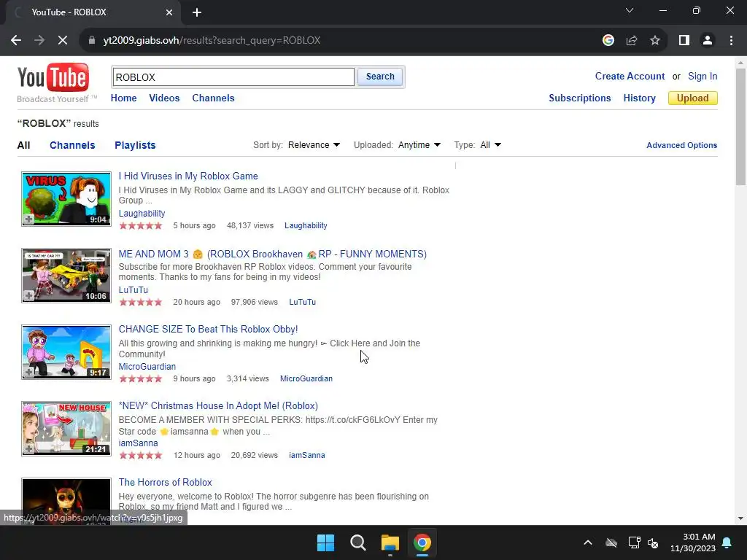Click the browser forward arrow
Screen dimensions: 747x560
(x=39, y=41)
